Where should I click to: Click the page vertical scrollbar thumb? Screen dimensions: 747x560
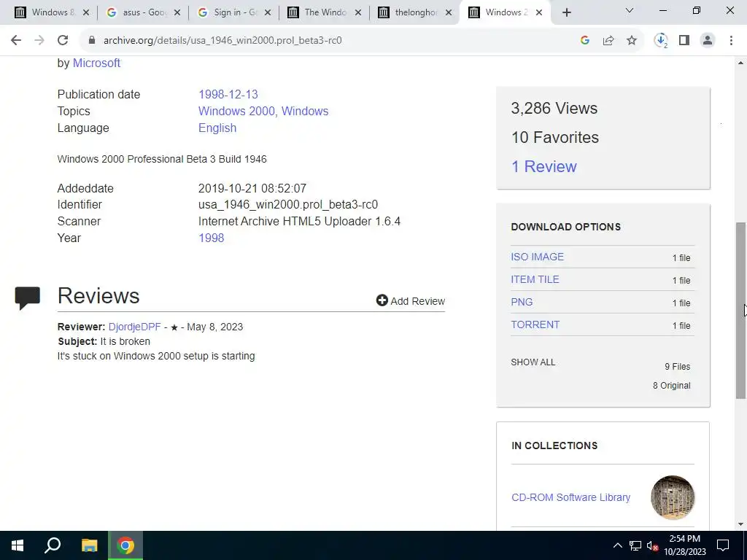tap(740, 311)
